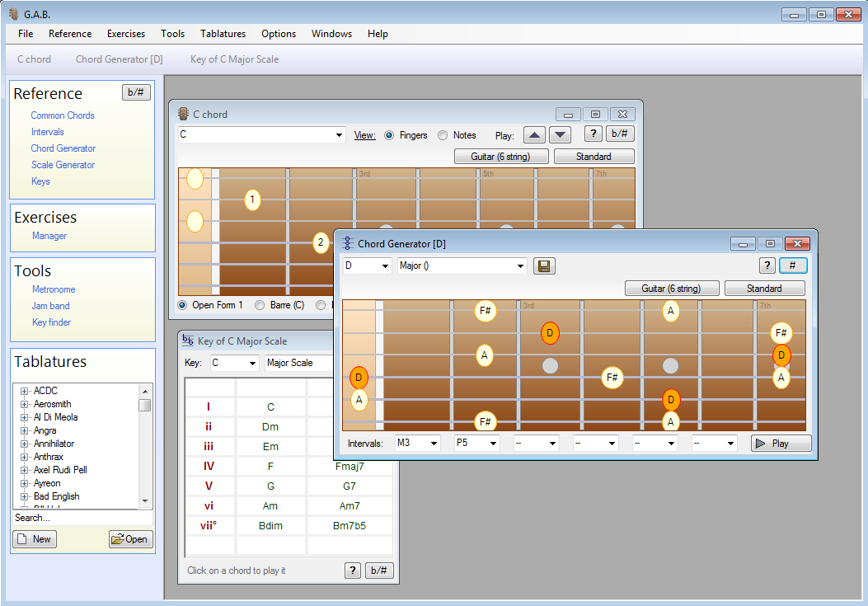This screenshot has width=868, height=606.
Task: Click the Scale Generator reference link
Action: pyautogui.click(x=63, y=165)
